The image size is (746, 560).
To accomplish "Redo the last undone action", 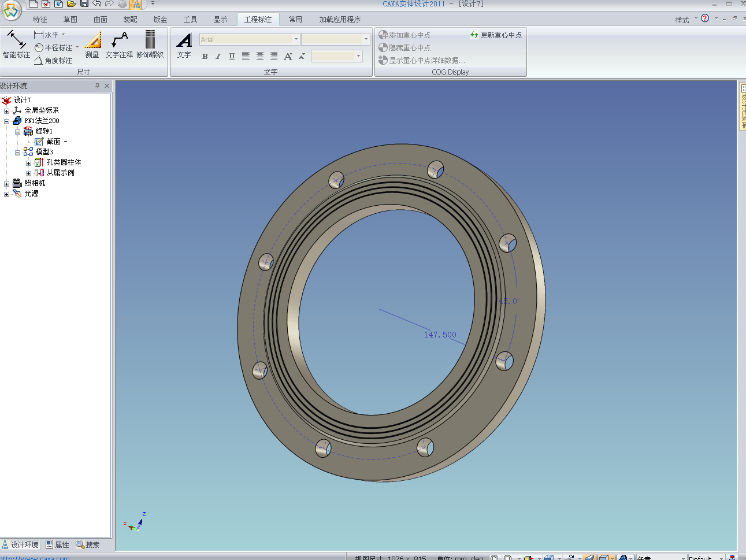I will click(109, 4).
